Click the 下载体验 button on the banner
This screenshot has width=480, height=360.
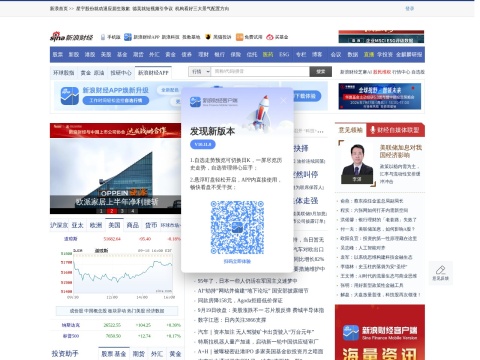click(x=305, y=96)
